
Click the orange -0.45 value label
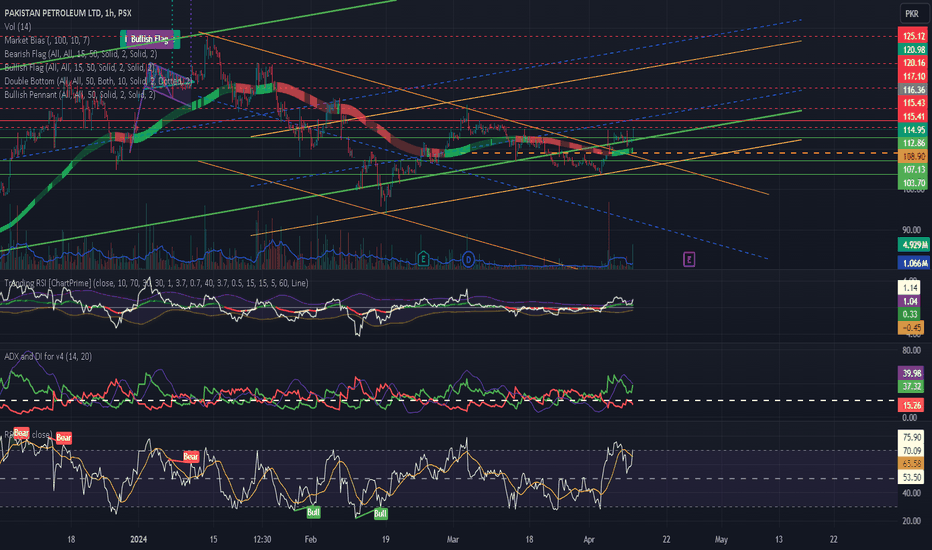[x=911, y=327]
